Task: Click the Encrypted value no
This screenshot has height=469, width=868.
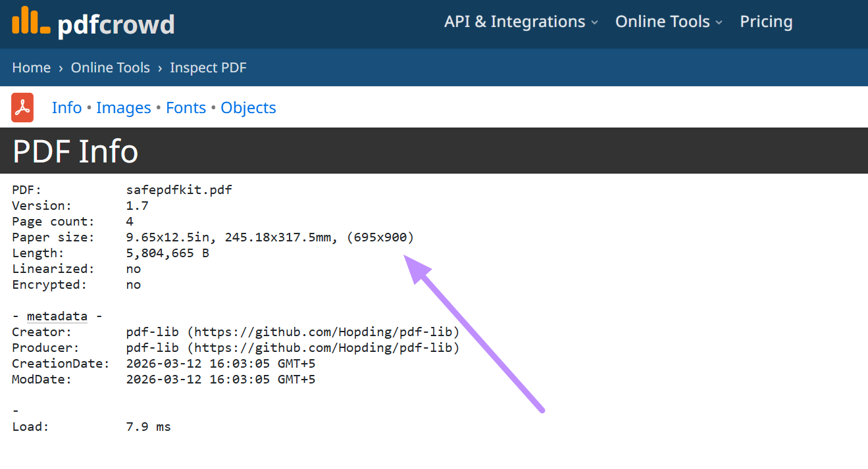Action: pos(134,285)
